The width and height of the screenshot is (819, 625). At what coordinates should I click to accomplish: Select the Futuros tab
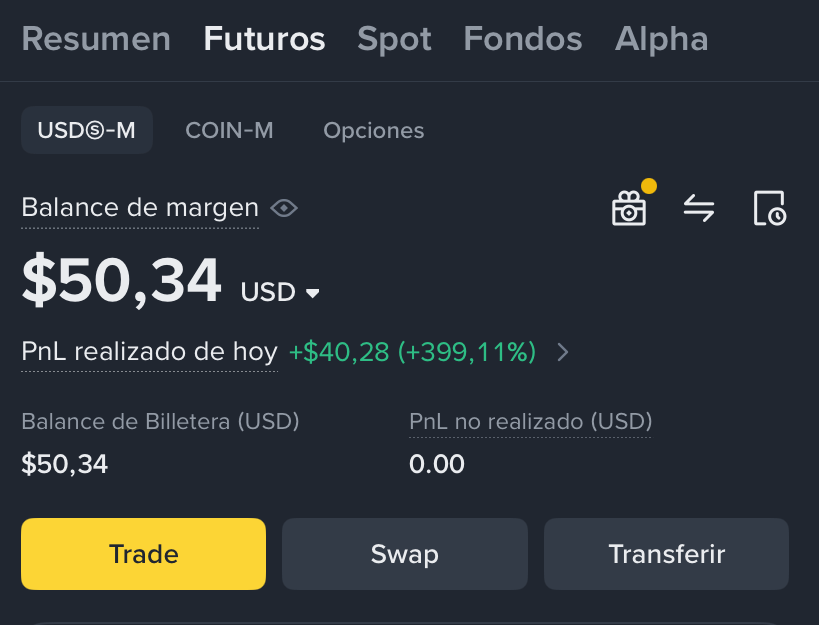click(264, 39)
